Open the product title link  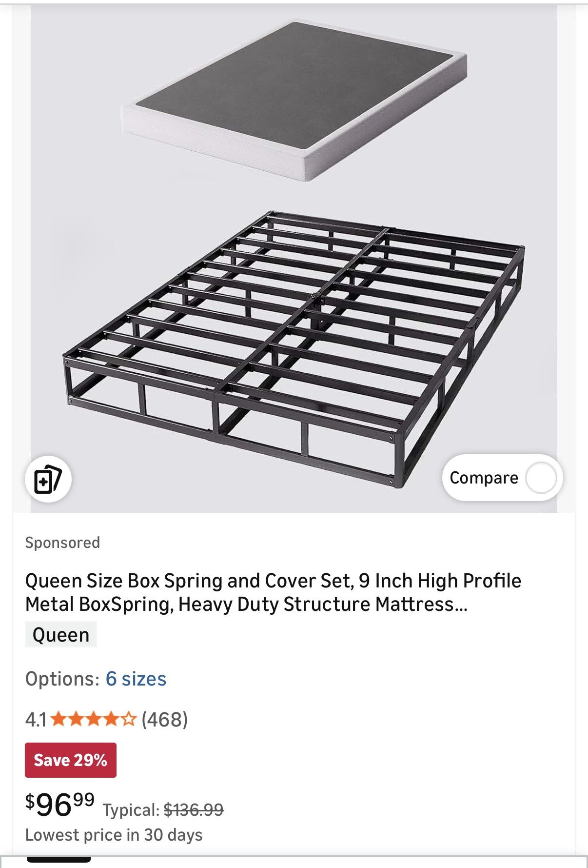273,592
